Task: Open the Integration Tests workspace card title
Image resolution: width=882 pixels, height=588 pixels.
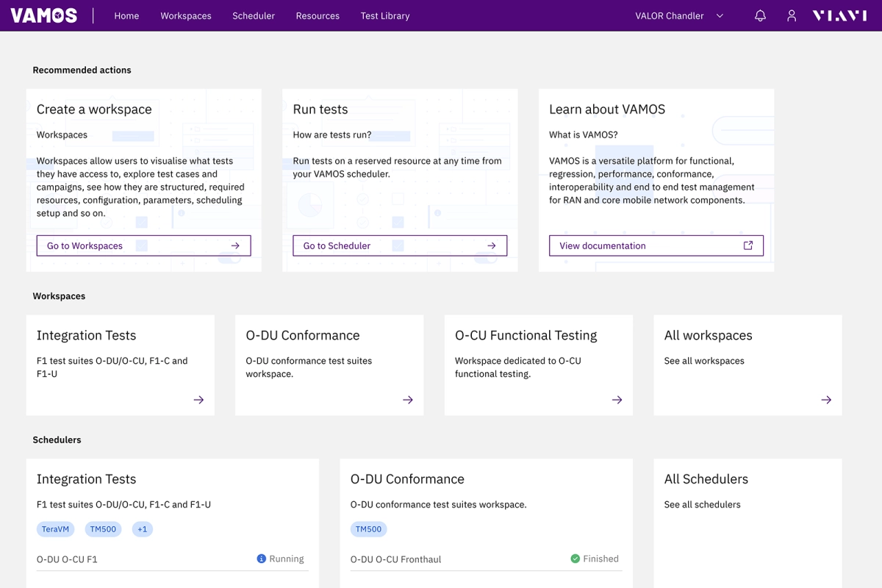Action: pyautogui.click(x=87, y=335)
